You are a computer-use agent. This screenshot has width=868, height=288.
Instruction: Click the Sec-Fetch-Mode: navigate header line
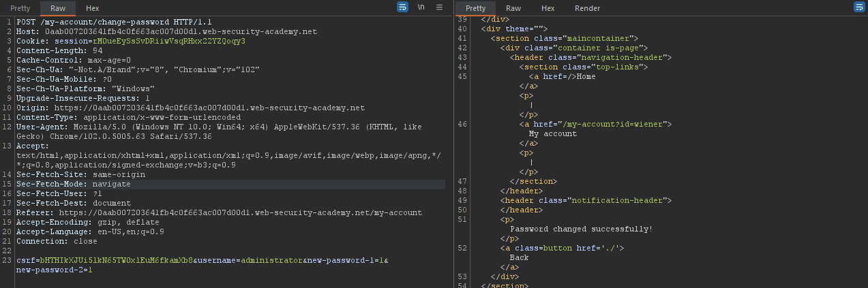pos(74,185)
